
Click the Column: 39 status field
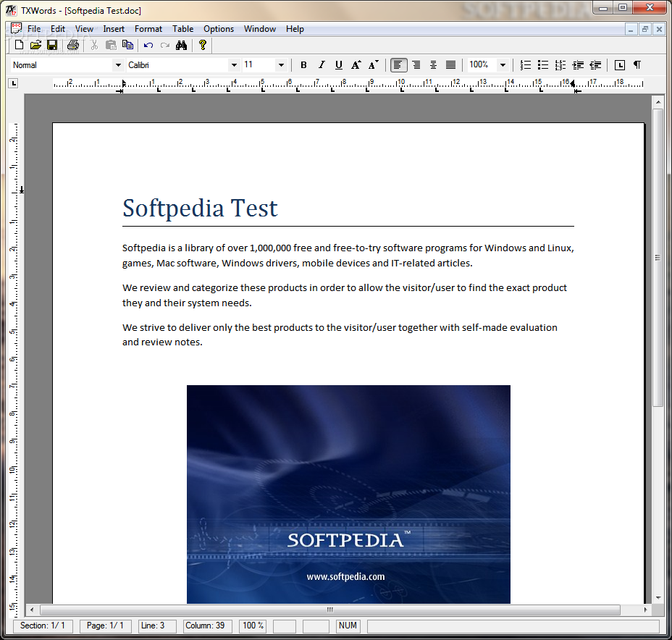point(207,626)
